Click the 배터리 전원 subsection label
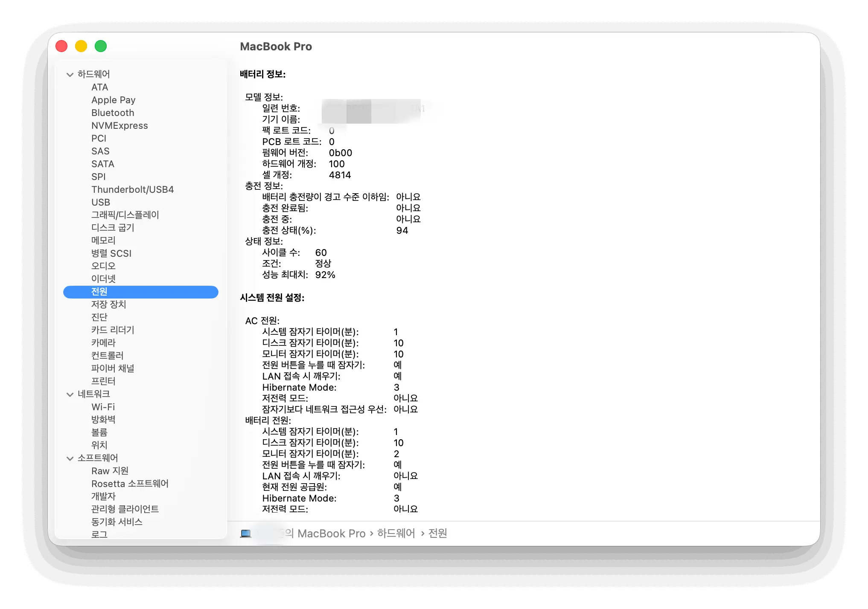Image resolution: width=868 pixels, height=609 pixels. (268, 420)
